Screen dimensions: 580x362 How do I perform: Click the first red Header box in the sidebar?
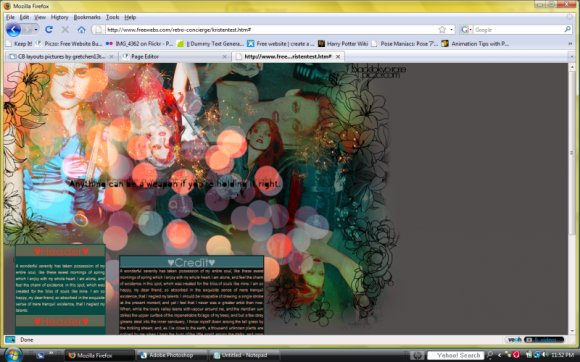[x=61, y=251]
